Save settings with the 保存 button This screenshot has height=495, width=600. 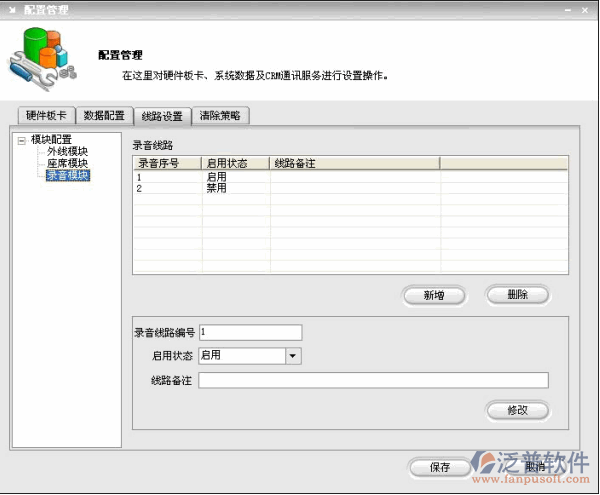[440, 466]
